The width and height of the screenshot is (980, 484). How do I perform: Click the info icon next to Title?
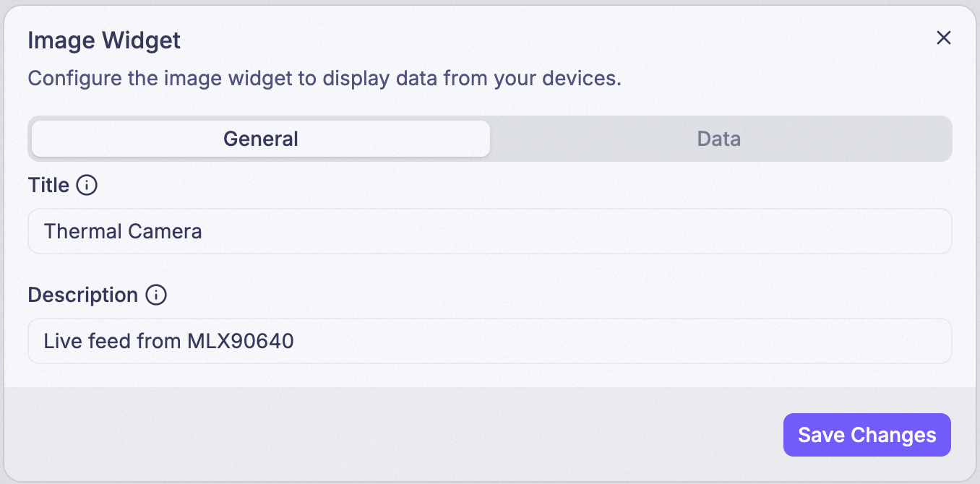point(87,186)
